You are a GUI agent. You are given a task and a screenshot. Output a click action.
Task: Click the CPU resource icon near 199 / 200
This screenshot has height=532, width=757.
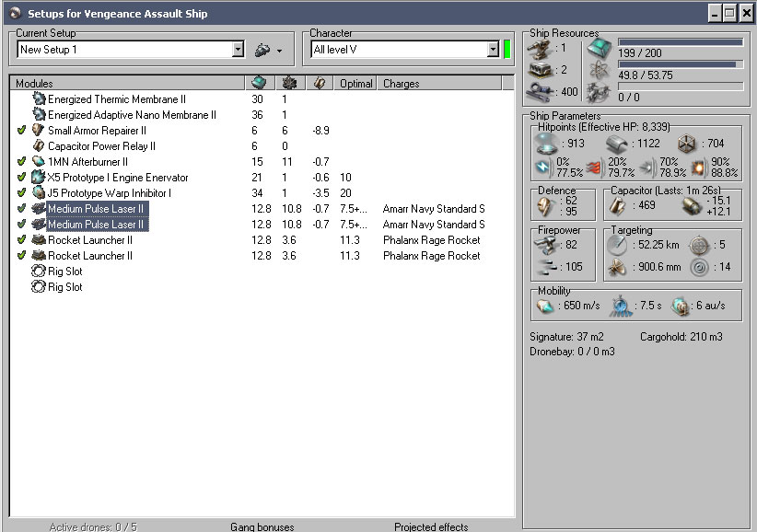pos(600,48)
